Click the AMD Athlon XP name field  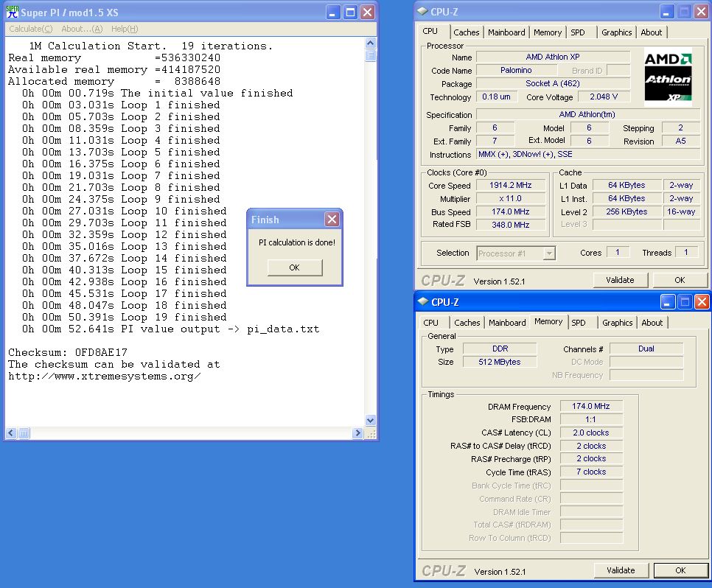pyautogui.click(x=553, y=57)
